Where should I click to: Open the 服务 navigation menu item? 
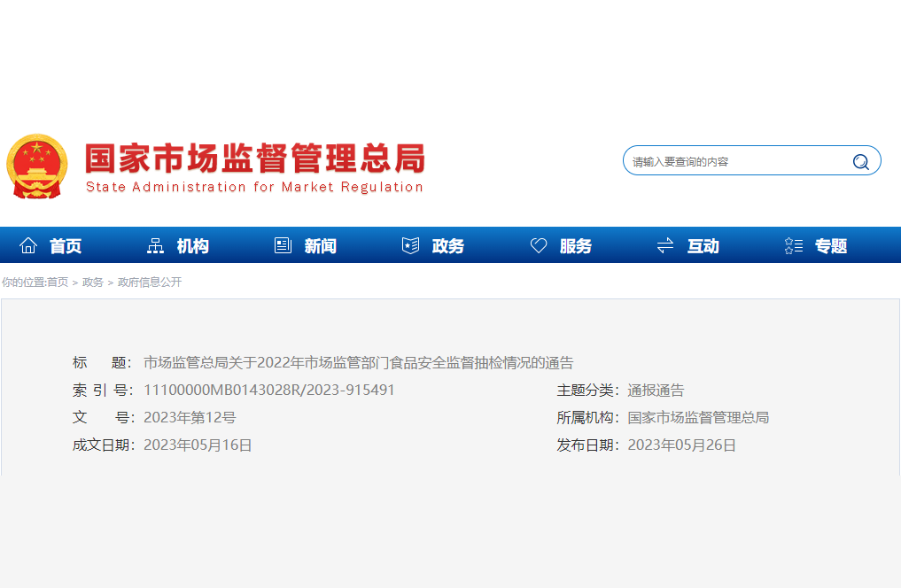(575, 246)
